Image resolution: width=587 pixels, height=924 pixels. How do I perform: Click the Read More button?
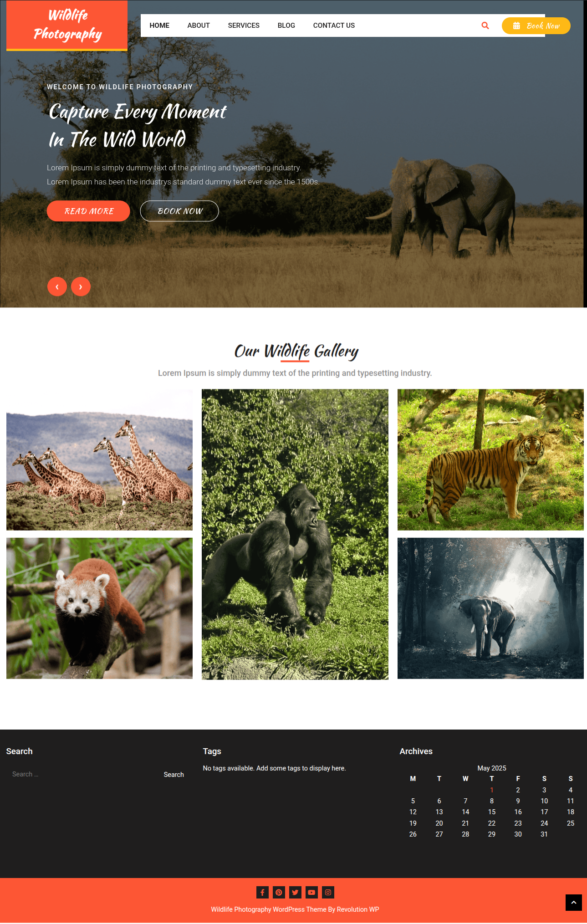point(88,211)
